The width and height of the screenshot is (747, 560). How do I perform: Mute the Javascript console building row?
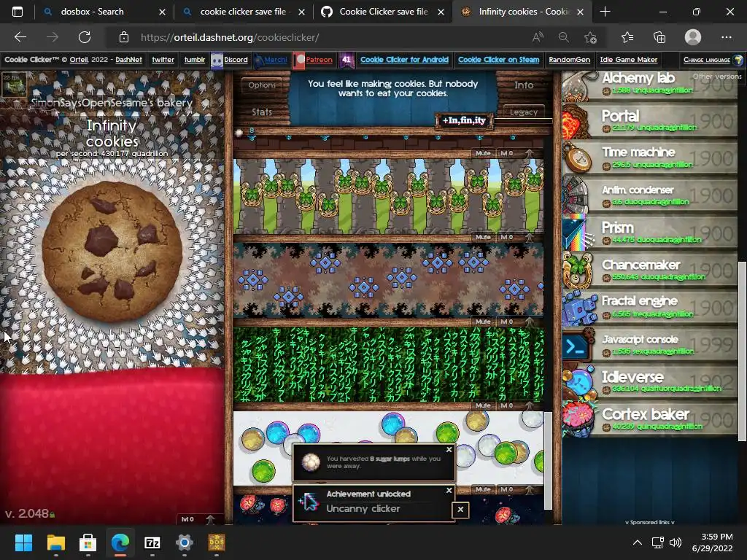(483, 405)
